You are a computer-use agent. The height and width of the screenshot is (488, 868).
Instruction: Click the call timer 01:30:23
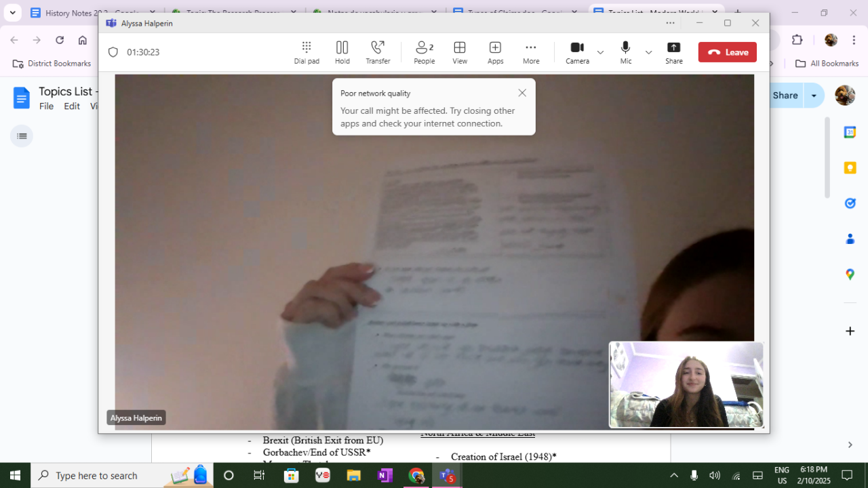tap(143, 52)
